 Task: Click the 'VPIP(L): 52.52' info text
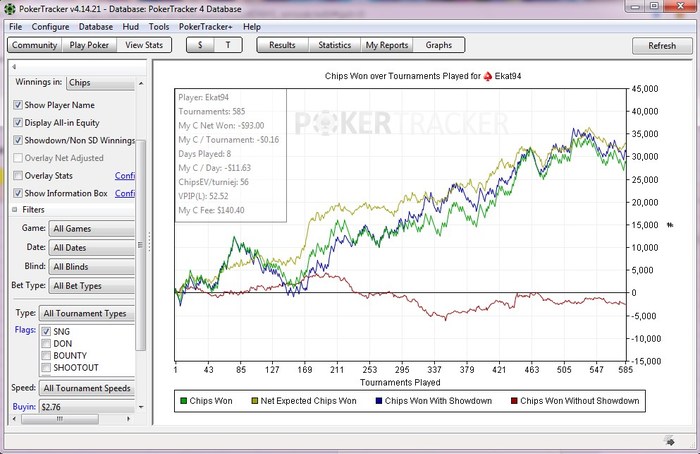tap(203, 196)
